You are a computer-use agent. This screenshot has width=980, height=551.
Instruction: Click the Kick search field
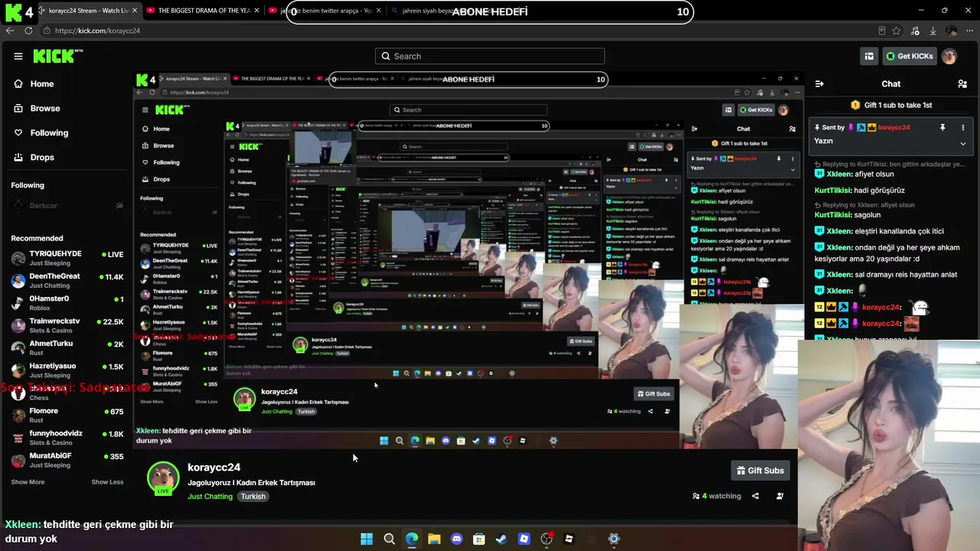(x=490, y=56)
